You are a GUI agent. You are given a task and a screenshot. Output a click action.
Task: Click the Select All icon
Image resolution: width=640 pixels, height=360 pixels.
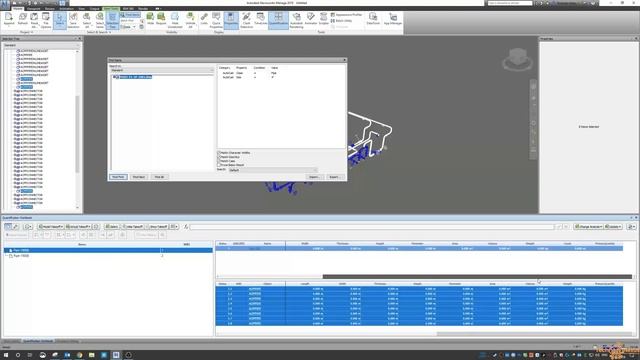(87, 19)
